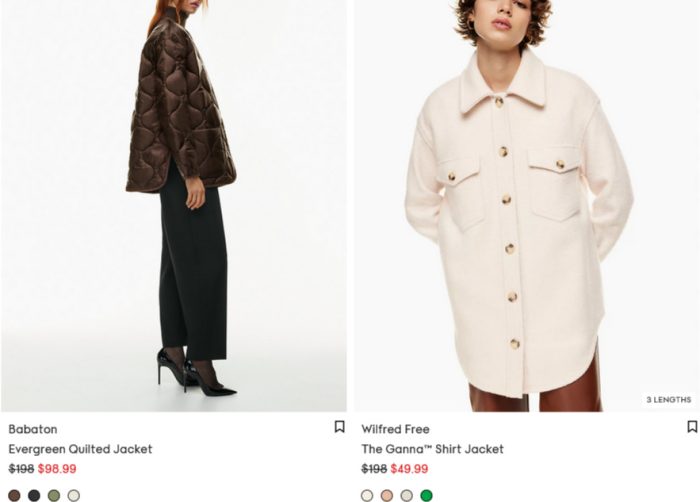Click the struck-through $198 price under Babaton
The height and width of the screenshot is (502, 700).
[x=21, y=469]
